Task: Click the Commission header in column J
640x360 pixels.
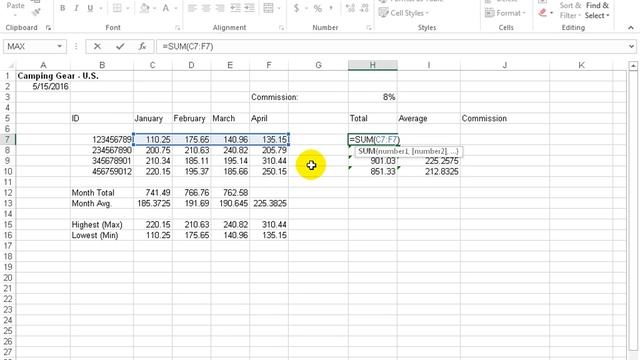Action: point(505,118)
